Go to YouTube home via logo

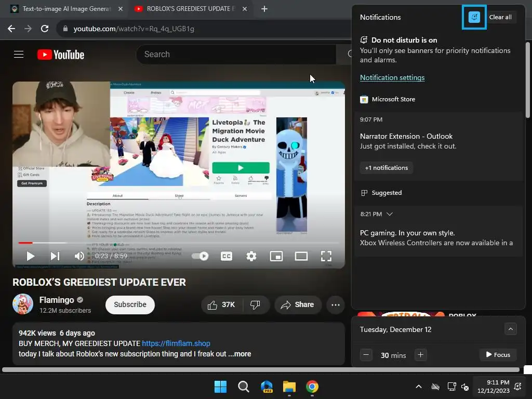point(61,55)
